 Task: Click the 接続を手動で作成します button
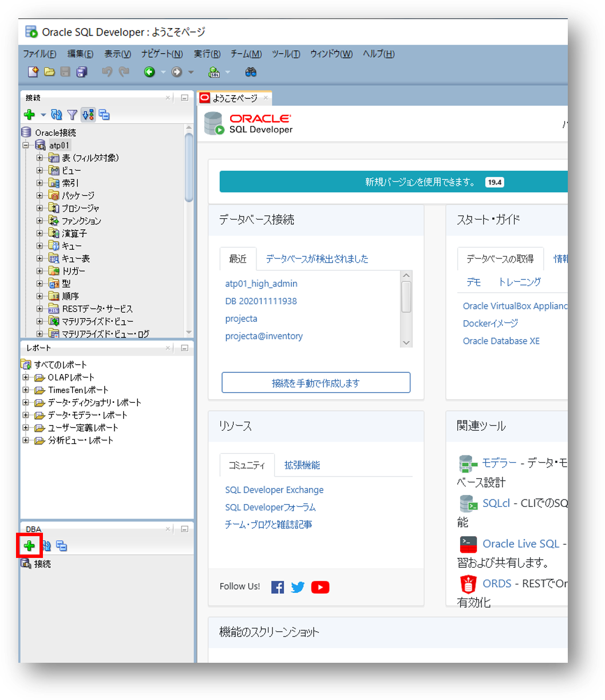(x=315, y=383)
